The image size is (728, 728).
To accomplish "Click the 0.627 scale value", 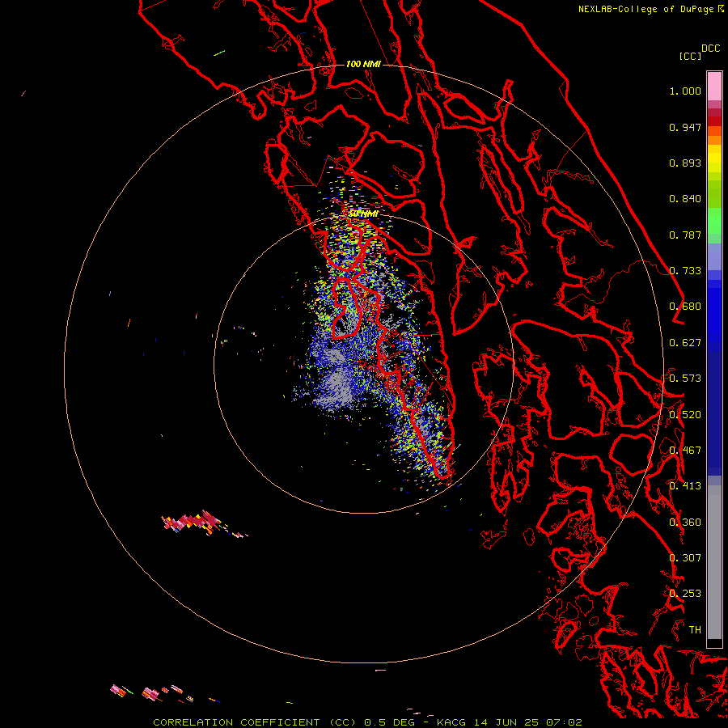I will 685,343.
